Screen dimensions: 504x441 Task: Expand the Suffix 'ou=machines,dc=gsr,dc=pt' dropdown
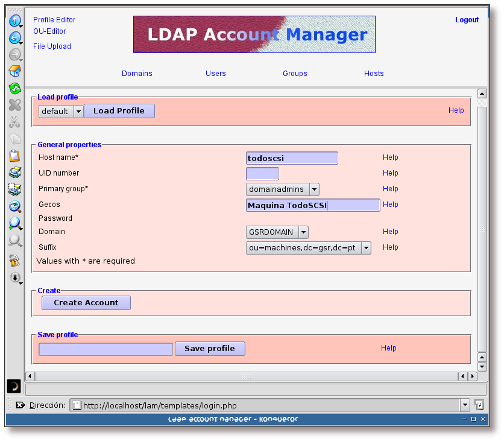366,248
